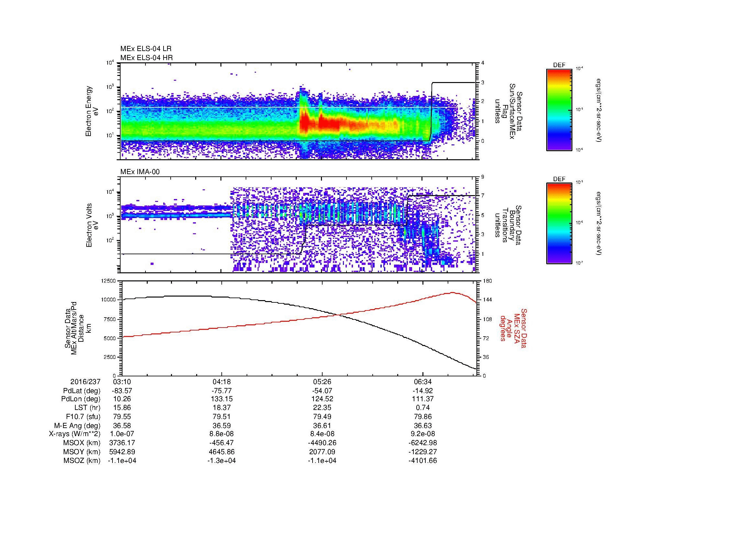Click the LST value 0.74
Viewport: 756px width, 534px height.
tap(423, 408)
